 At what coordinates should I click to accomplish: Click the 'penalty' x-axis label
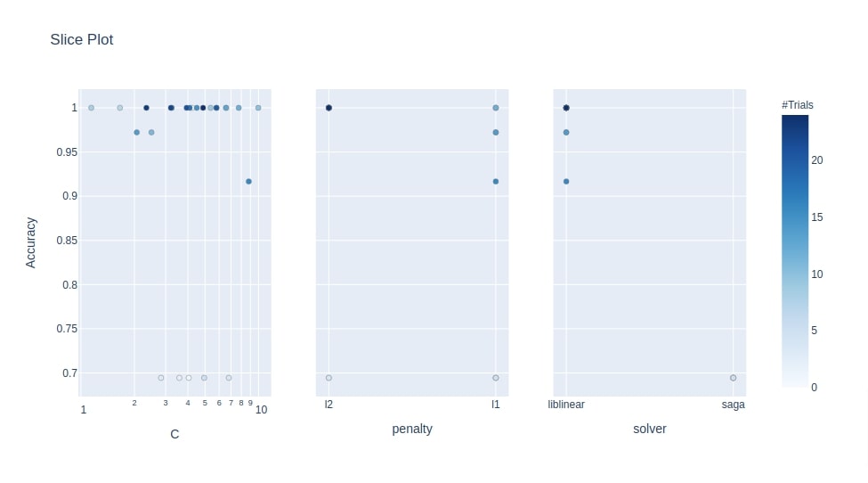412,429
